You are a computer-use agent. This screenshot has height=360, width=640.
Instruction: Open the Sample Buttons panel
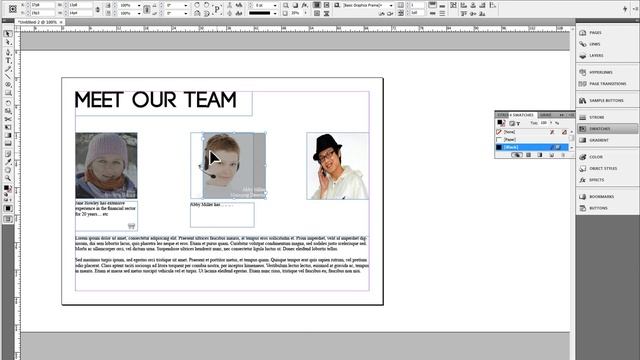(x=607, y=100)
